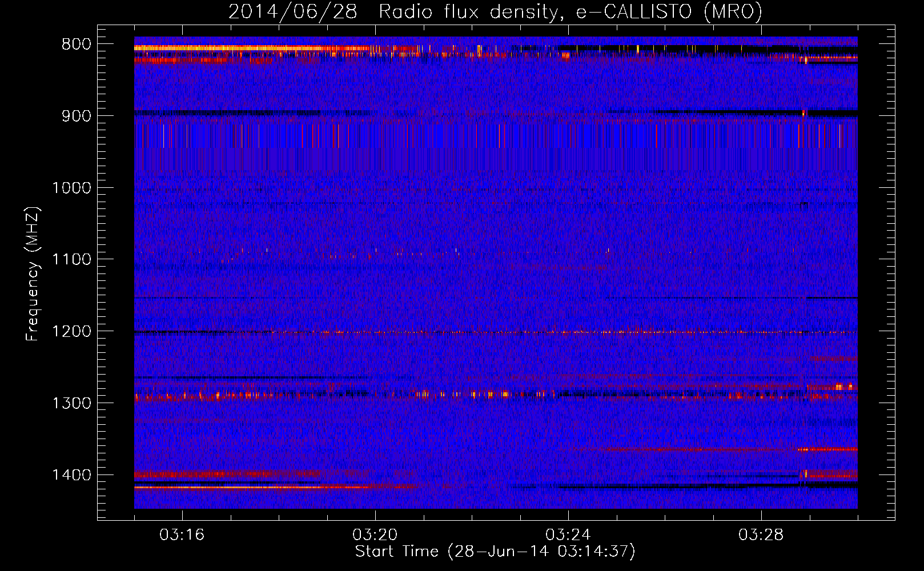The image size is (924, 571).
Task: Click the 03:16 time tick label
Action: tap(182, 535)
